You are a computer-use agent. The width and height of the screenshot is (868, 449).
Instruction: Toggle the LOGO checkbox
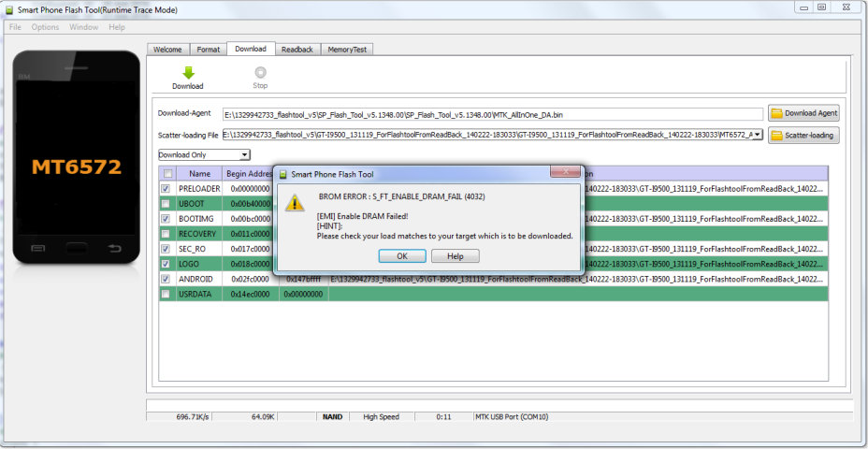[166, 264]
